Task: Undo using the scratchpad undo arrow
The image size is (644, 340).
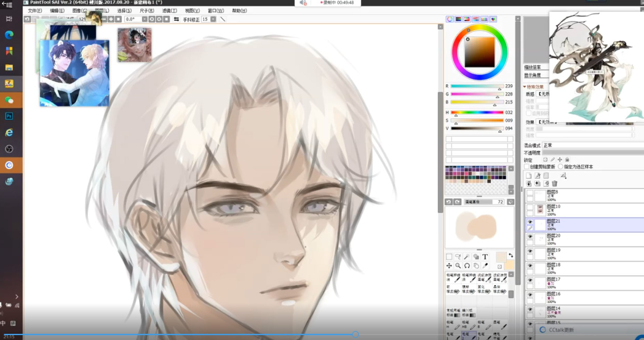Action: pos(448,202)
